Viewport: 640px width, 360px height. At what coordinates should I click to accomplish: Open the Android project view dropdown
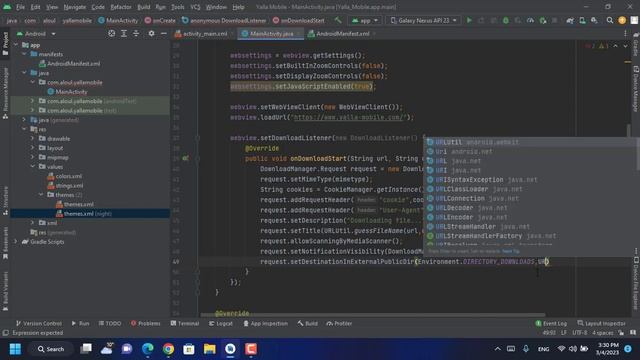point(36,33)
